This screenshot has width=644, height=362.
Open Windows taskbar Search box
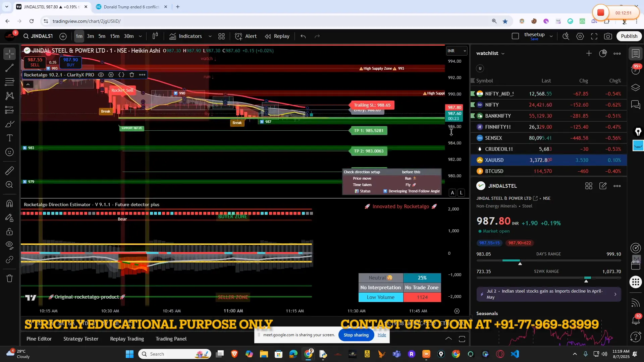click(175, 354)
